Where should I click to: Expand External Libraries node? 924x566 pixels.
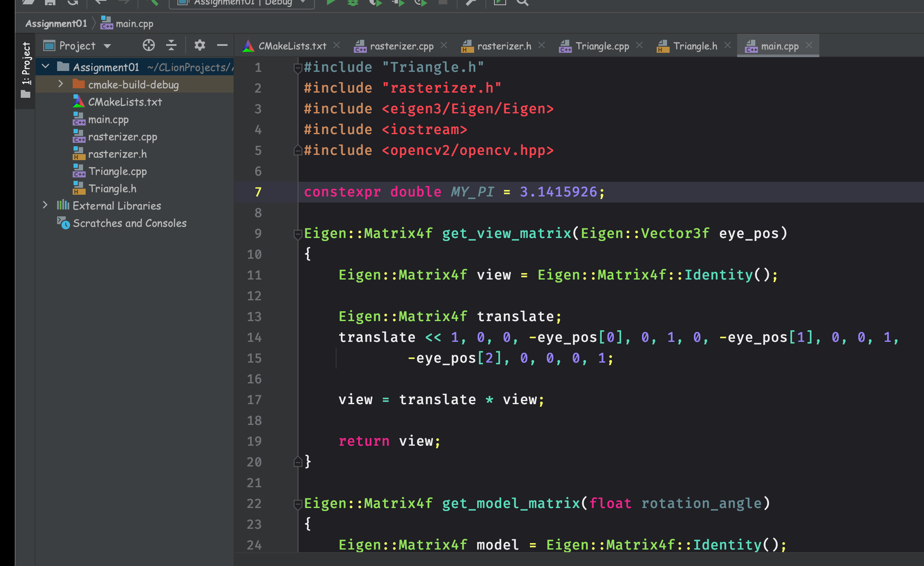(45, 206)
